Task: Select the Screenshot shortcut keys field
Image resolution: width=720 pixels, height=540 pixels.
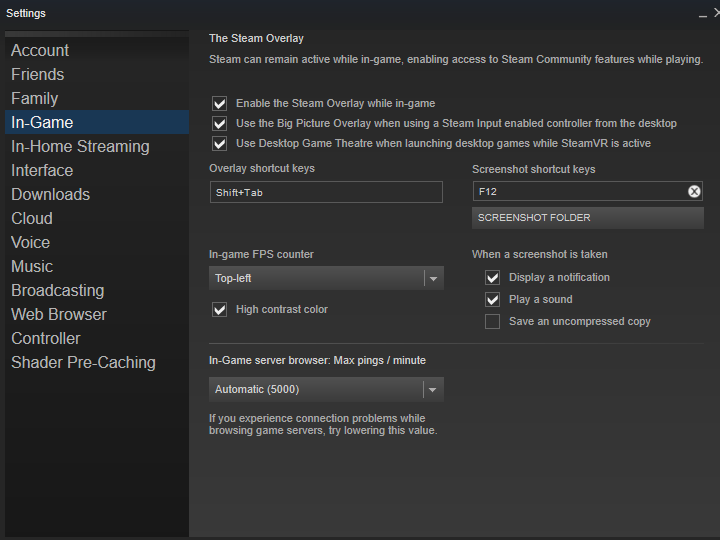Action: point(578,192)
